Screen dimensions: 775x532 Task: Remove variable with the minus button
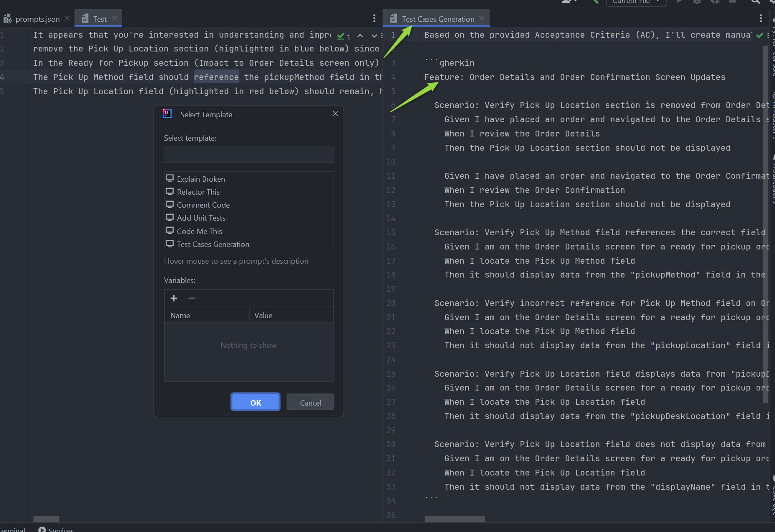tap(192, 298)
